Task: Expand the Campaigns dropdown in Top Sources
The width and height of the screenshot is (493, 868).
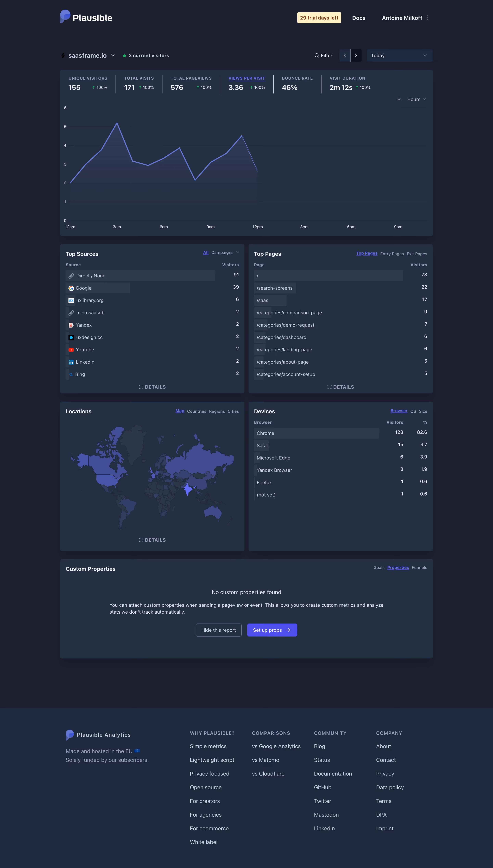Action: tap(225, 253)
